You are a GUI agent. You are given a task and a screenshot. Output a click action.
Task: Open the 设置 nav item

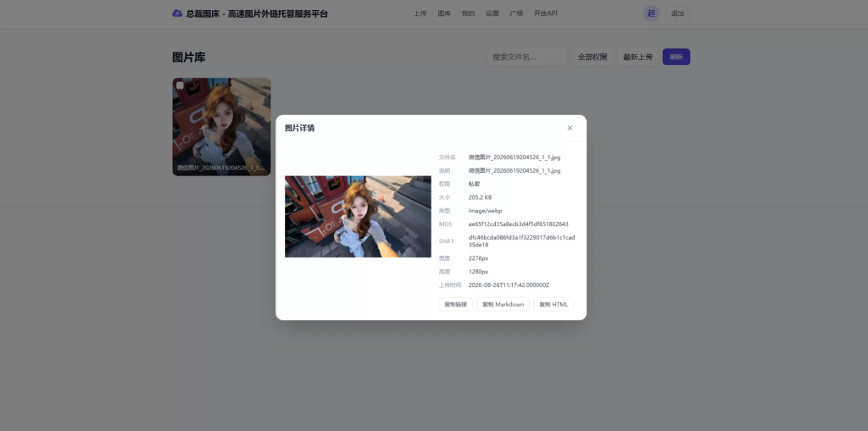coord(492,14)
